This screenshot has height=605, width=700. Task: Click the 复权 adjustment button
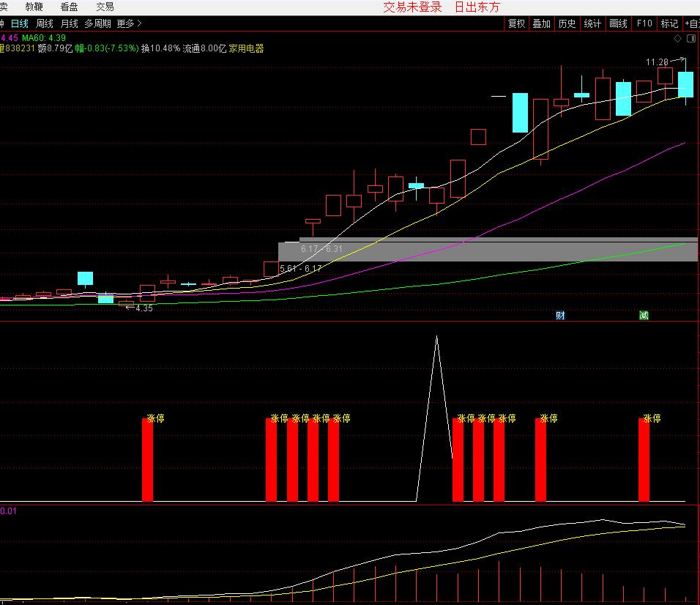click(x=516, y=23)
